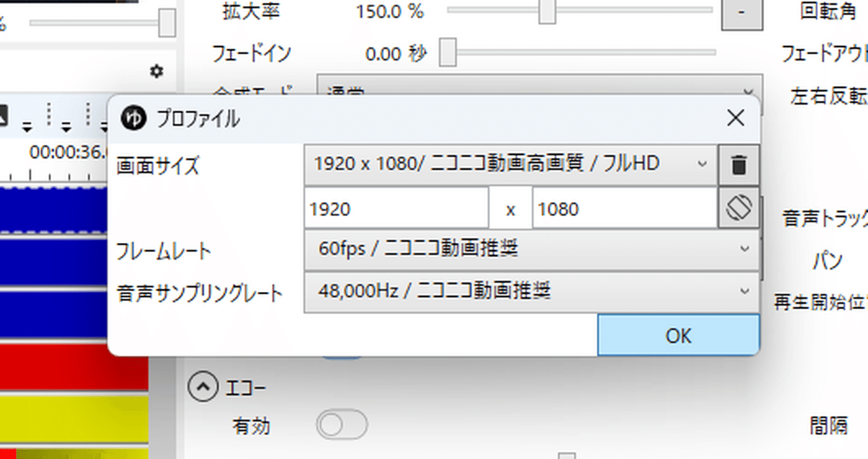This screenshot has width=868, height=459.
Task: Open the 画面サイズ preset dropdown
Action: point(511,164)
